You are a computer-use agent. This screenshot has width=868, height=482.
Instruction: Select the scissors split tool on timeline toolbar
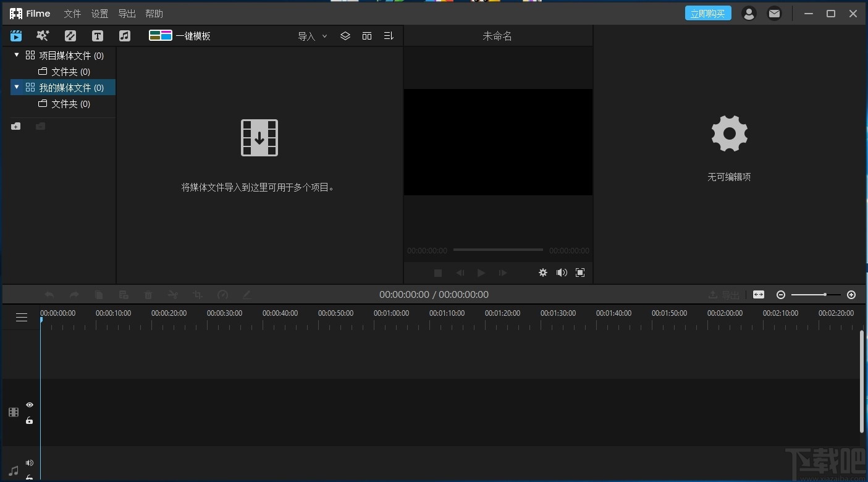(x=173, y=295)
